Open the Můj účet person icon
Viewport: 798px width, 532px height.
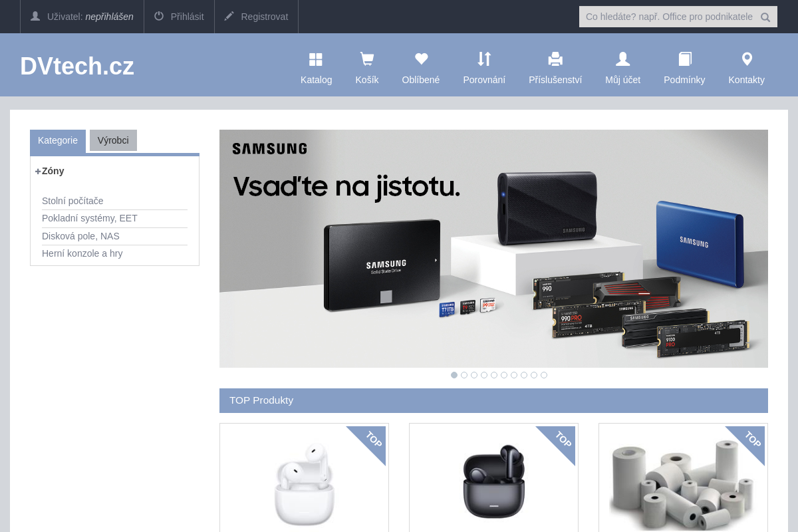coord(622,59)
